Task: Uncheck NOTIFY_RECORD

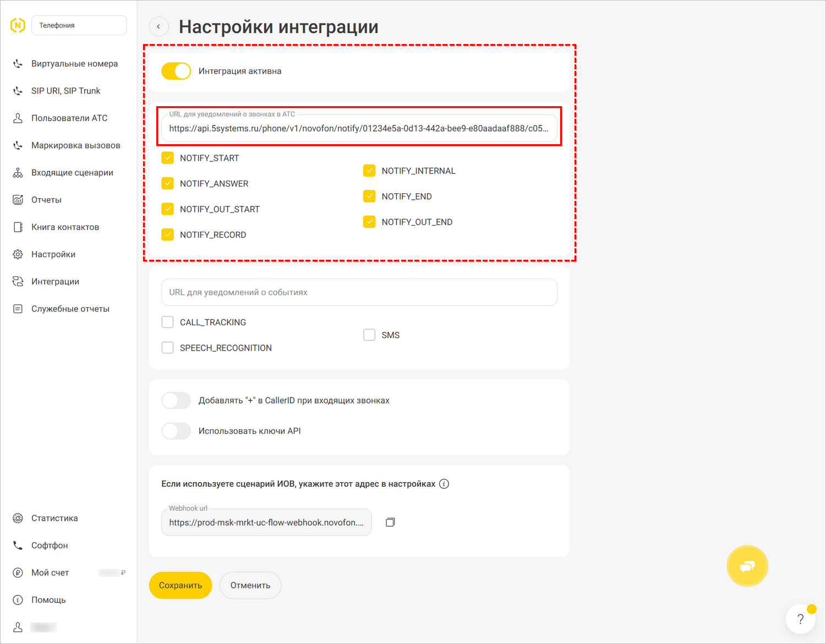Action: tap(167, 234)
